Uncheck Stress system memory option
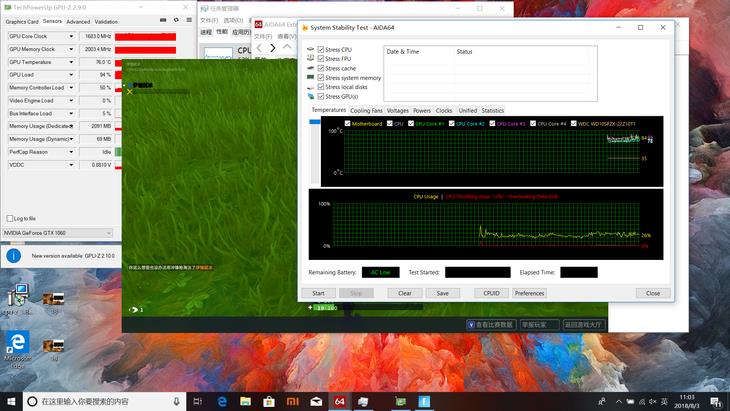Screen dimensions: 730x411 [x=321, y=77]
